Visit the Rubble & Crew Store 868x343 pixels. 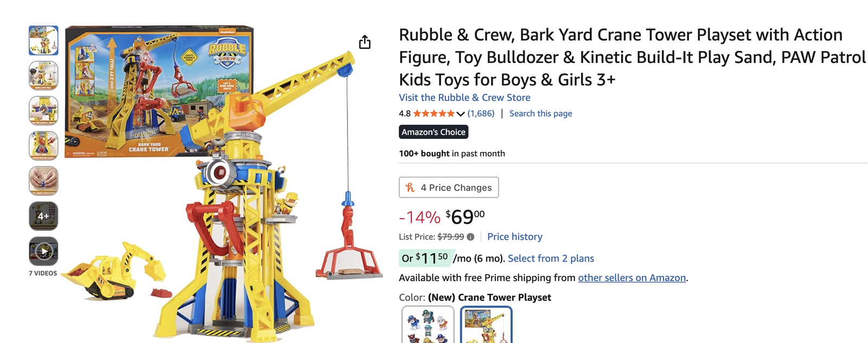click(464, 98)
